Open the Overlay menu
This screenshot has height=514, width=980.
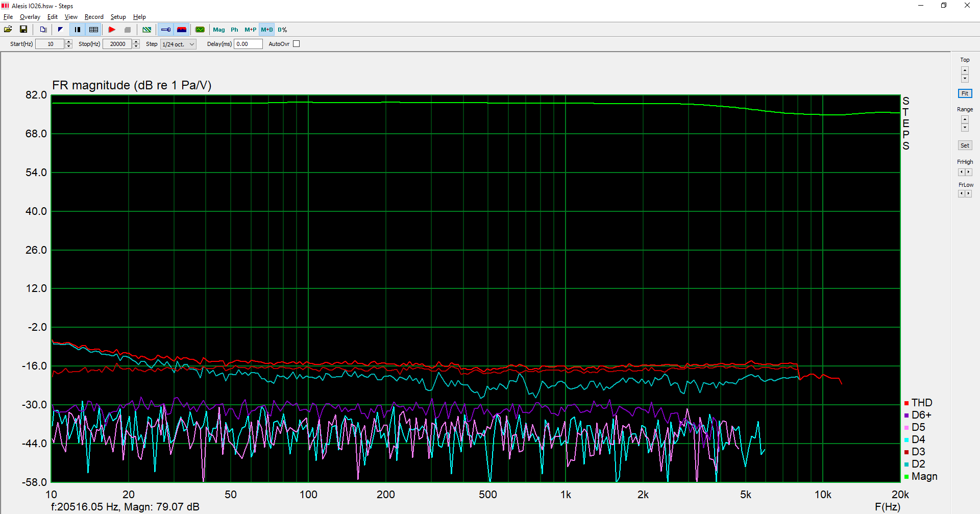point(30,17)
